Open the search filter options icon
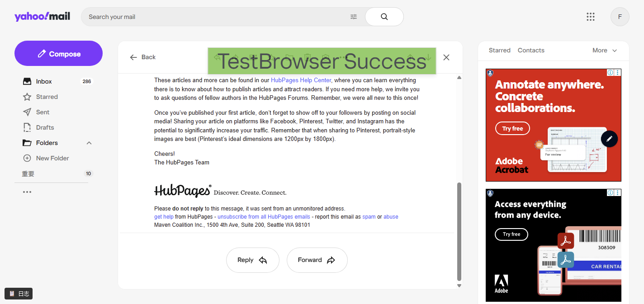644x304 pixels. tap(354, 17)
